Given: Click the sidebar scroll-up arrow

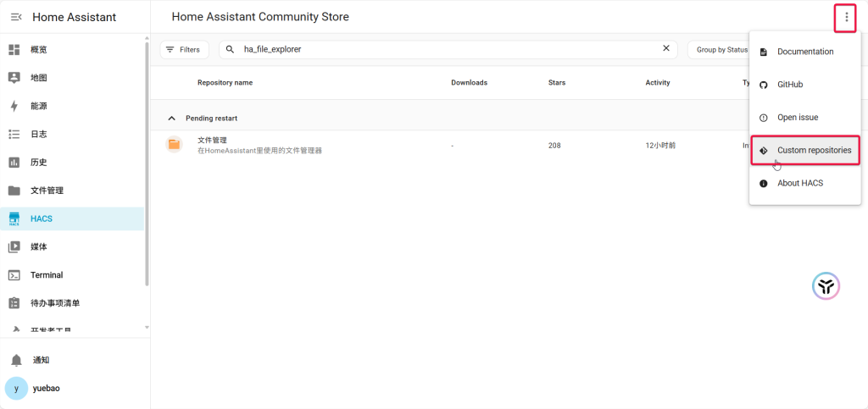Looking at the screenshot, I should pos(147,38).
